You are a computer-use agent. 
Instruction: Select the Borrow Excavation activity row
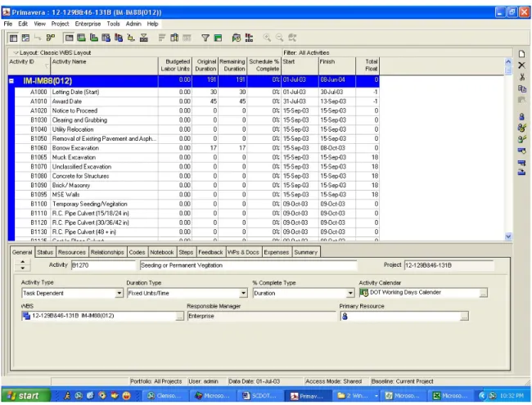[196, 148]
